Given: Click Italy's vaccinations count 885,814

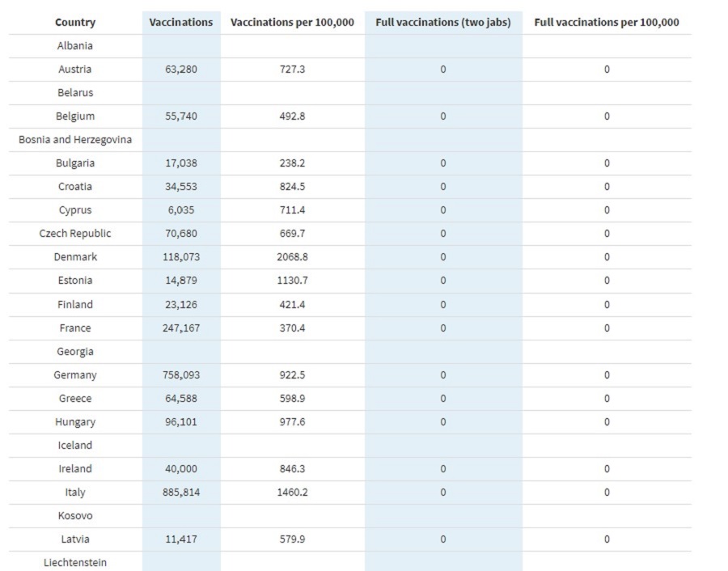Looking at the screenshot, I should click(x=181, y=492).
